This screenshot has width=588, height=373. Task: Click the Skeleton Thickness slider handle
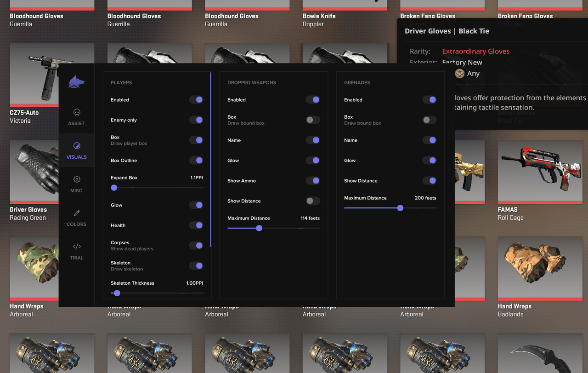(116, 293)
